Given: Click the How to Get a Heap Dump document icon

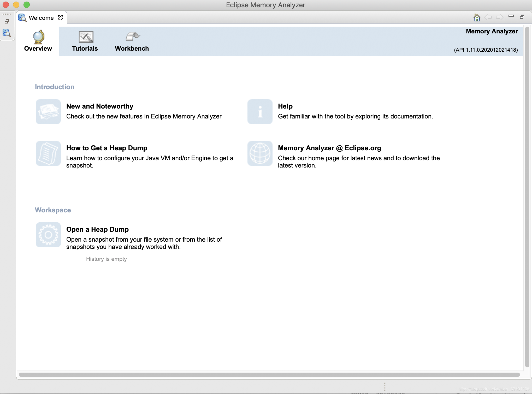Looking at the screenshot, I should (48, 153).
